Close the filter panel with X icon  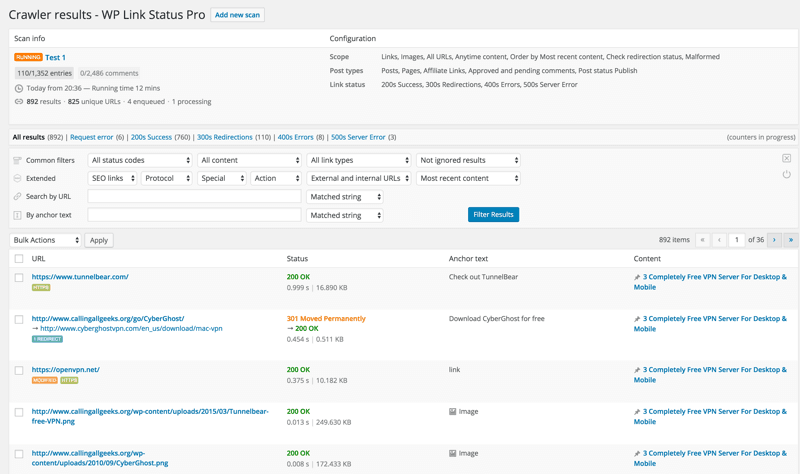point(787,158)
